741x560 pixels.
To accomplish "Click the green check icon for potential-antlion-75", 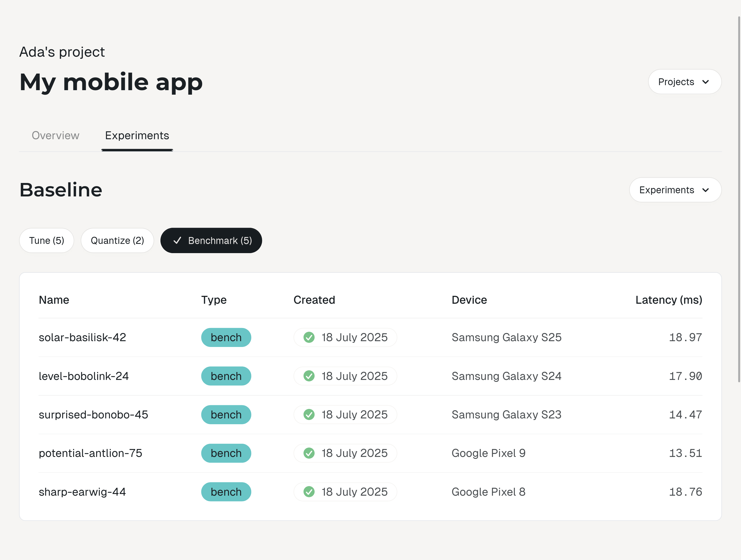I will coord(309,453).
